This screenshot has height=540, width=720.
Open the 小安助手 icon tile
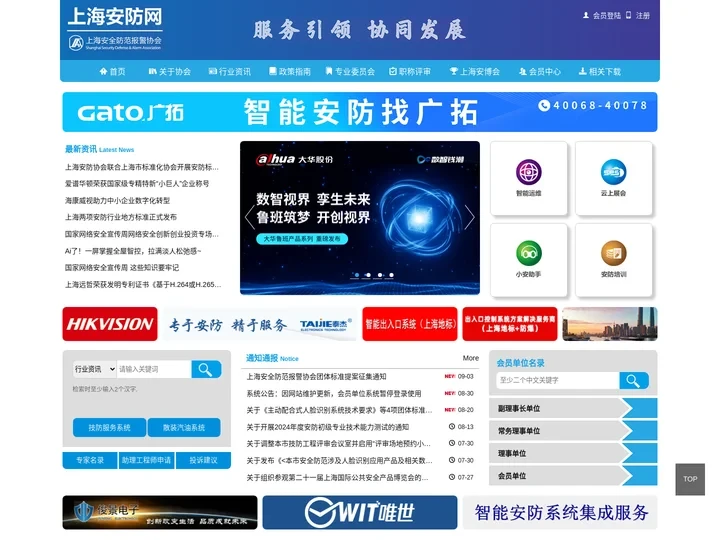click(x=529, y=260)
